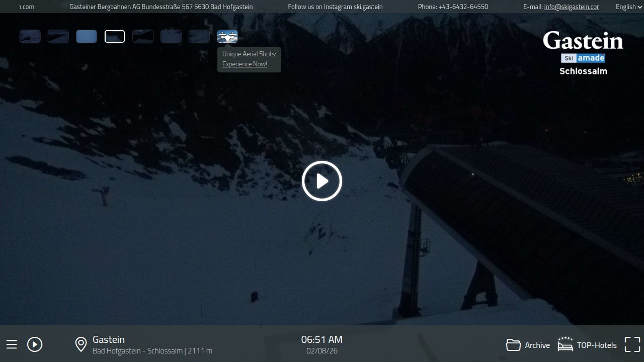Select the first camera thumbnail
644x362 pixels.
point(30,37)
